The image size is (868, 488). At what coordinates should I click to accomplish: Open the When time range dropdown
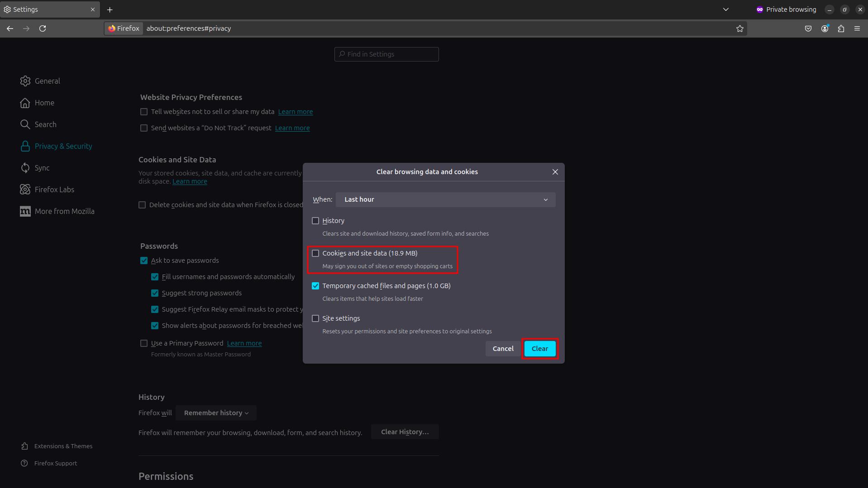[446, 199]
